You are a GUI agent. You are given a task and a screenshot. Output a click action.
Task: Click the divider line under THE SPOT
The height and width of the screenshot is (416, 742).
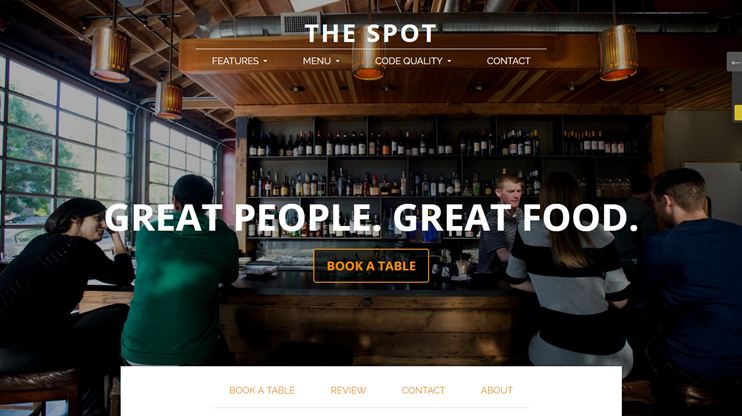tap(371, 49)
